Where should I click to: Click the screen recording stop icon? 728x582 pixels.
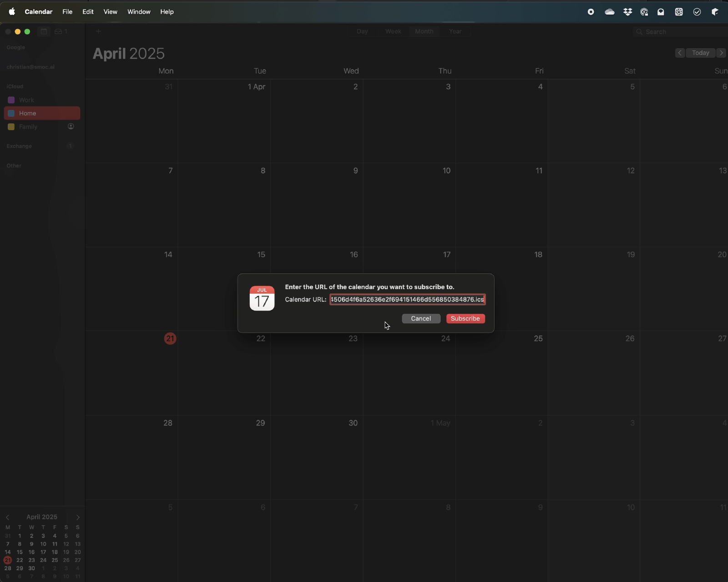pyautogui.click(x=591, y=12)
